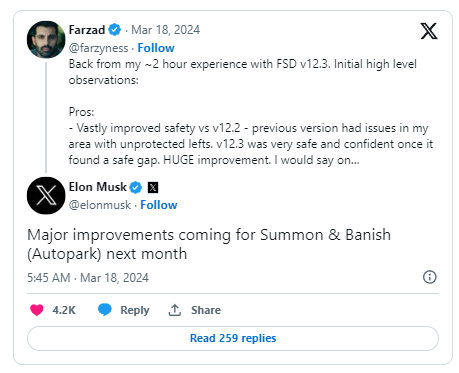Screen dimensions: 459x373
Task: Click the share upload arrow icon
Action: (175, 310)
